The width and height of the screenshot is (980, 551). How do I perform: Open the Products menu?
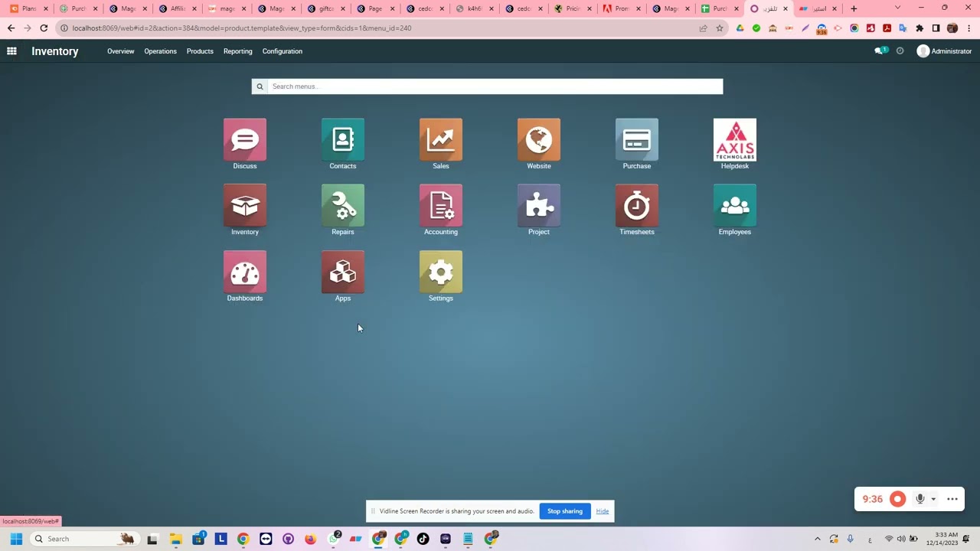coord(200,51)
